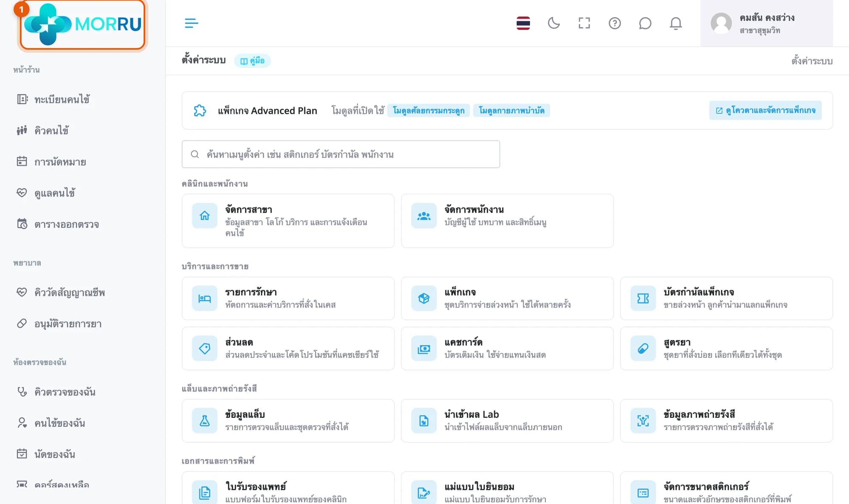Click the MORRU logo
The height and width of the screenshot is (504, 849).
82,24
